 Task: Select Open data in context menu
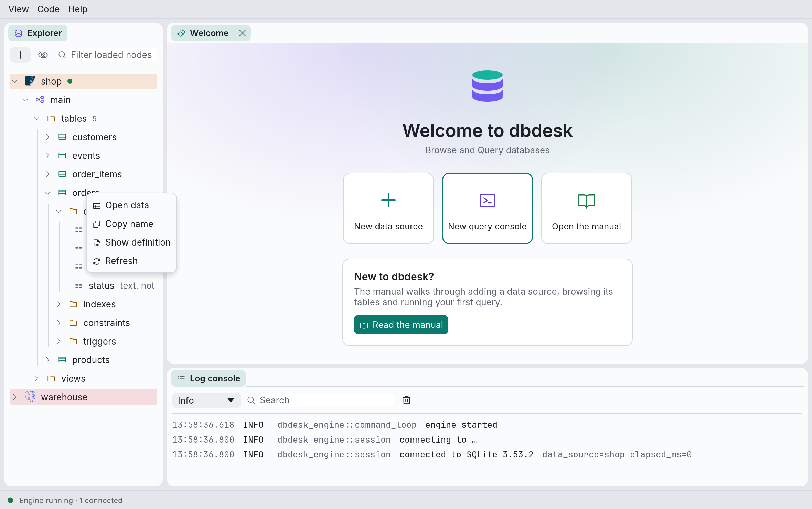[x=131, y=205]
